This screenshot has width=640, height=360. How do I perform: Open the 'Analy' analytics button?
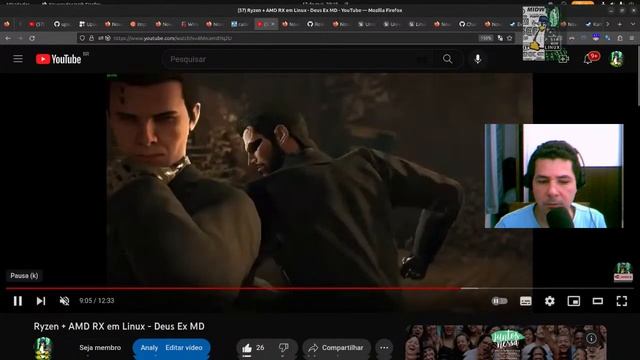click(x=149, y=348)
